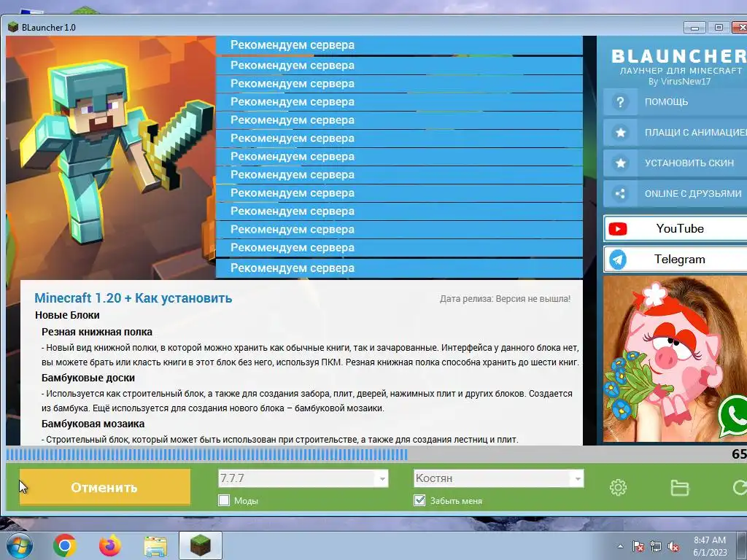The width and height of the screenshot is (747, 560).
Task: Click the BLauncher title bar cube icon
Action: tap(13, 27)
